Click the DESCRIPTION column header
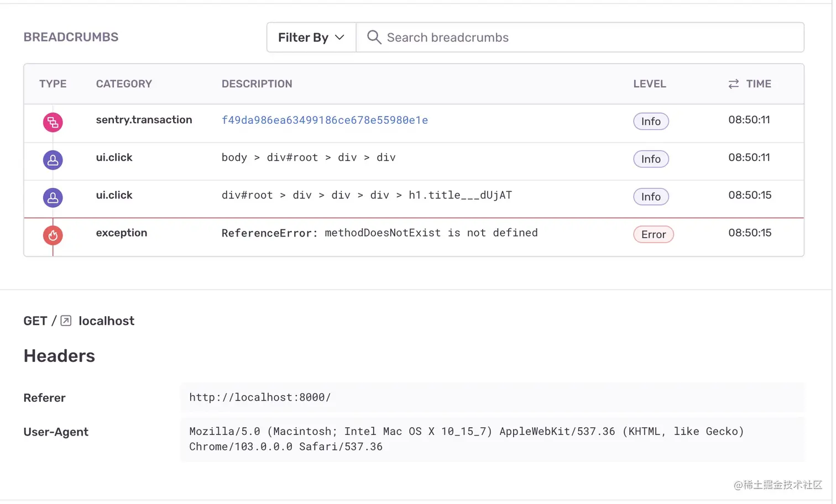Screen dimensions: 836x504 (x=257, y=84)
